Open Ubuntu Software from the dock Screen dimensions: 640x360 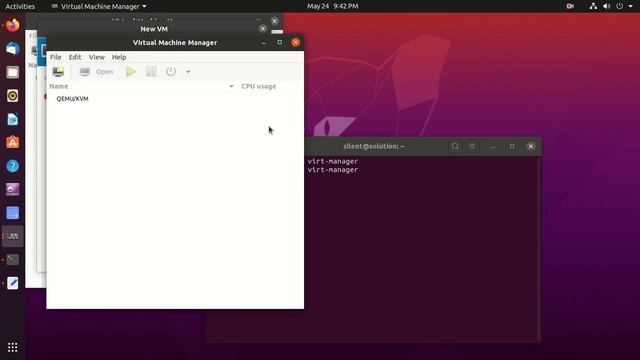pos(13,142)
